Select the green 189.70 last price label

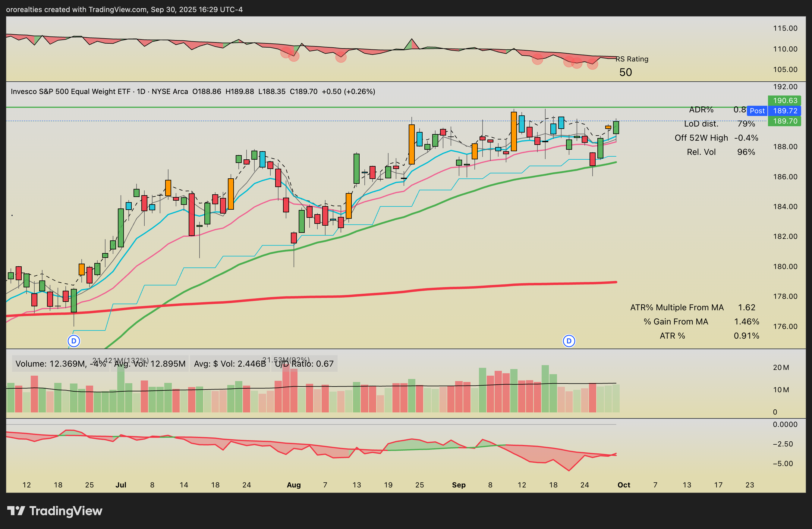click(x=784, y=121)
